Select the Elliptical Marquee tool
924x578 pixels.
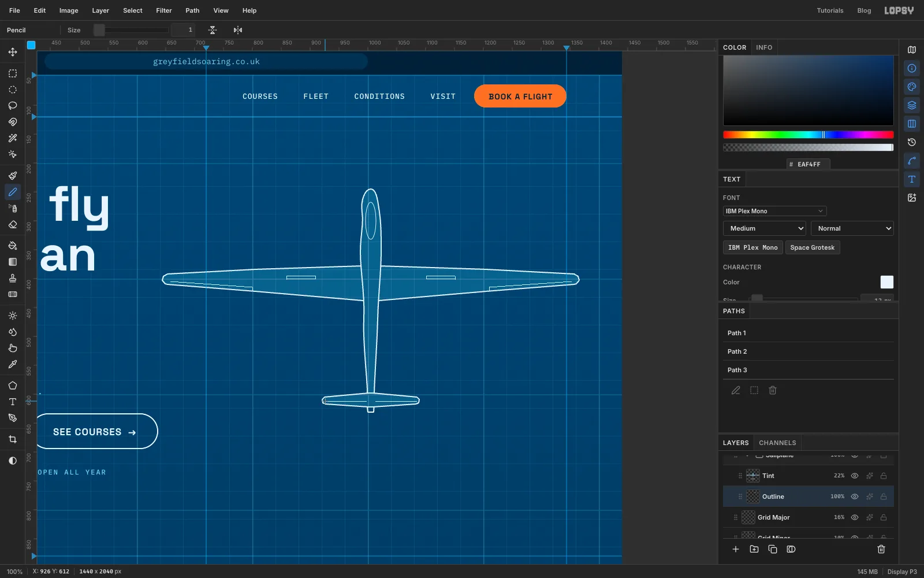[12, 90]
